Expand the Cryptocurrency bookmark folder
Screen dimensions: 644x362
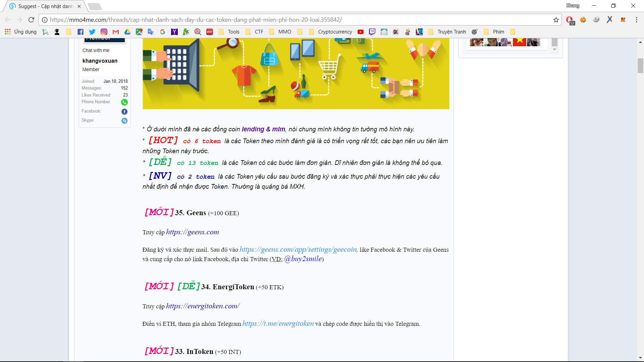point(330,32)
